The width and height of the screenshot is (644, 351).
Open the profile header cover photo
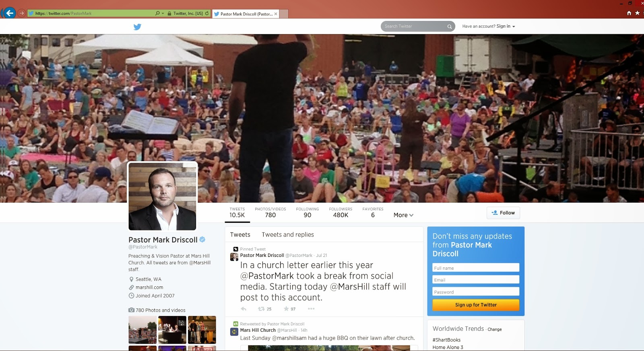coord(322,118)
